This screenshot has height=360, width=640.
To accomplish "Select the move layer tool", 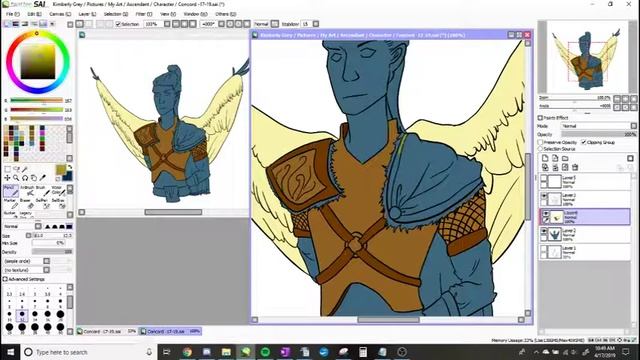I will tap(7, 178).
